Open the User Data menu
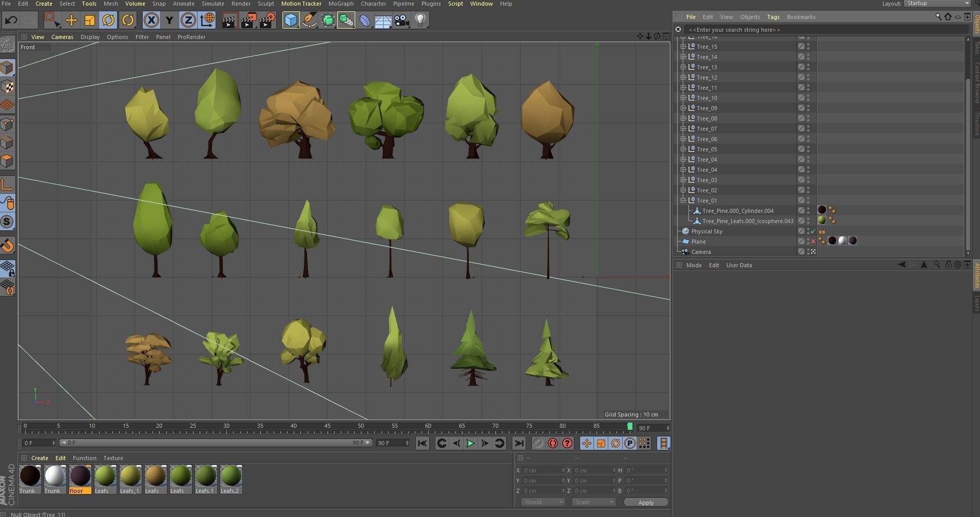 [739, 265]
